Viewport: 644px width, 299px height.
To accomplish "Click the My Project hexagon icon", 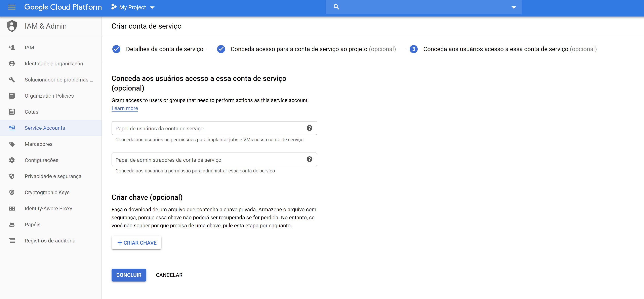I will (114, 7).
